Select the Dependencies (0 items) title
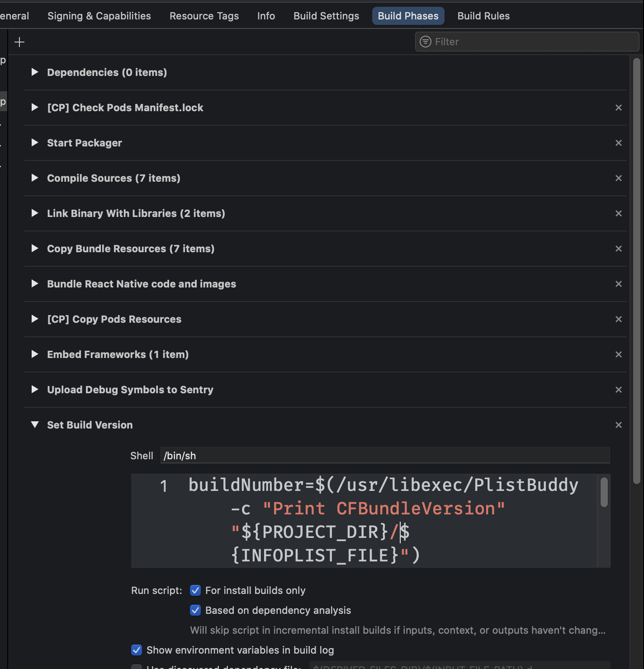 pyautogui.click(x=107, y=72)
